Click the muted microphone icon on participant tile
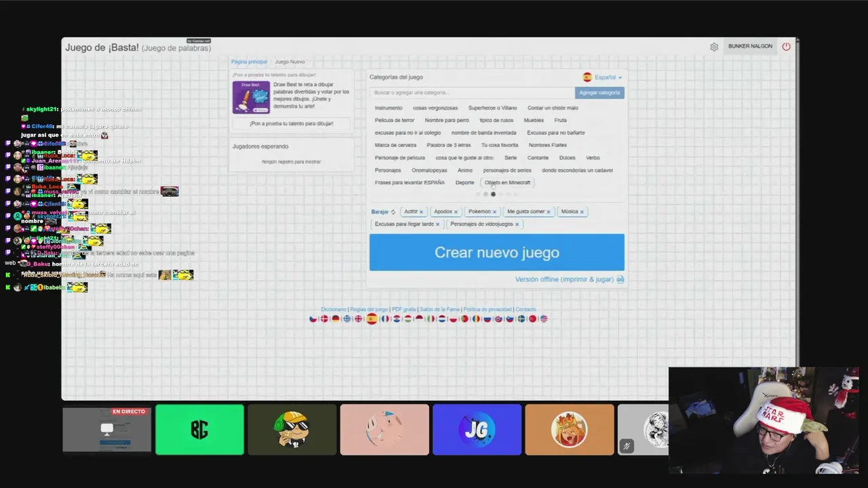 pyautogui.click(x=627, y=446)
